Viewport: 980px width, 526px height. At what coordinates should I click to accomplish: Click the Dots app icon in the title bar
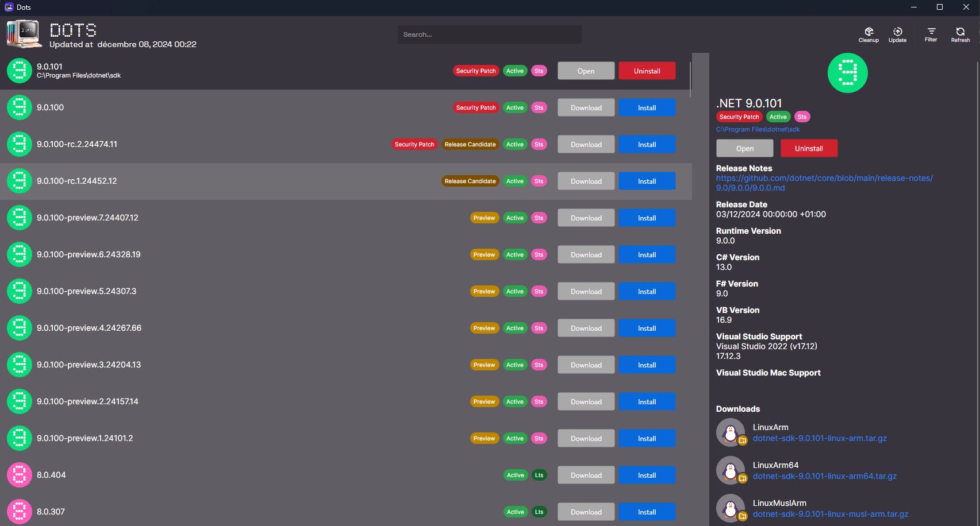pyautogui.click(x=9, y=7)
